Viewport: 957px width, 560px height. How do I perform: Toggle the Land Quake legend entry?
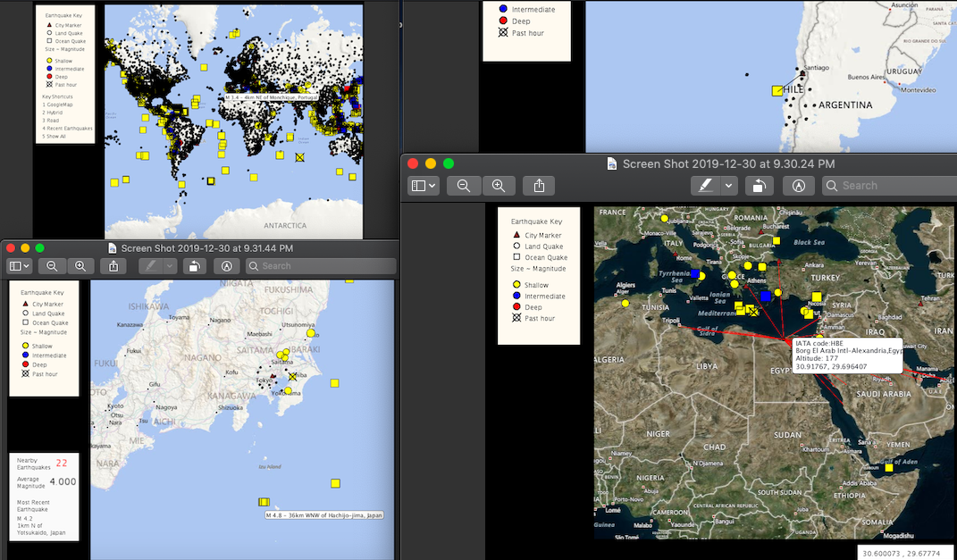pos(516,246)
